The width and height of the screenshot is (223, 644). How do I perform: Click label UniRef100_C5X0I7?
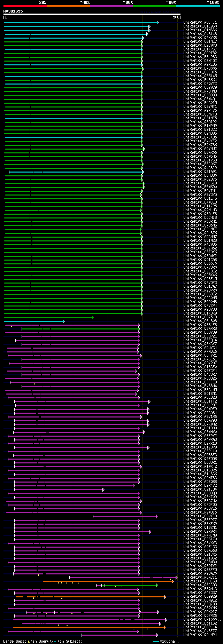[200, 612]
